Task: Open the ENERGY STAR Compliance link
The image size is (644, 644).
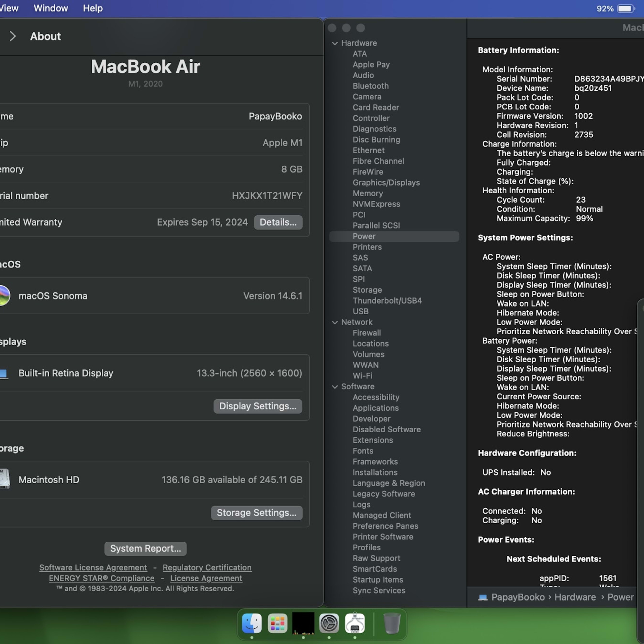Action: point(102,578)
